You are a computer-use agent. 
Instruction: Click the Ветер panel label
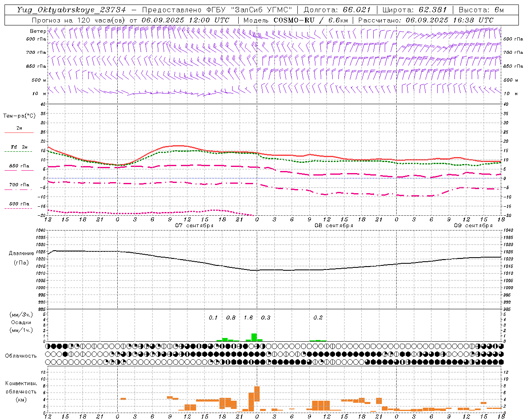(38, 31)
